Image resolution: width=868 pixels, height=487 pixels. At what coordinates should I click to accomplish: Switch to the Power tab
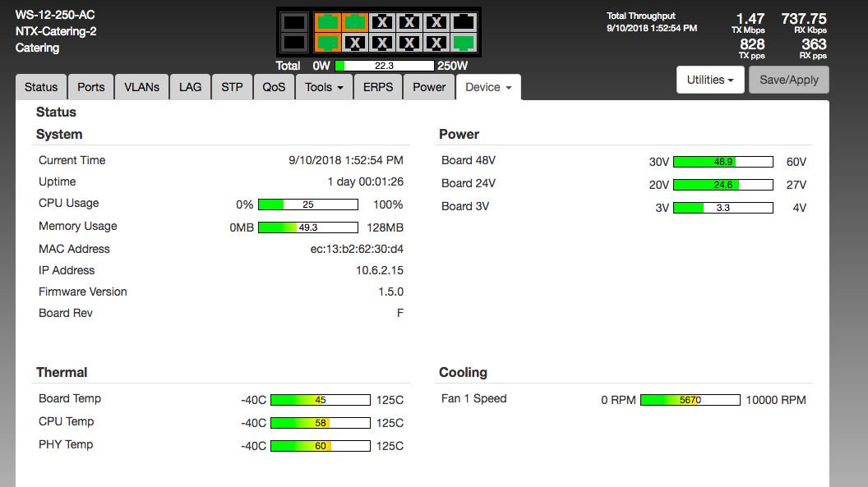click(x=429, y=87)
